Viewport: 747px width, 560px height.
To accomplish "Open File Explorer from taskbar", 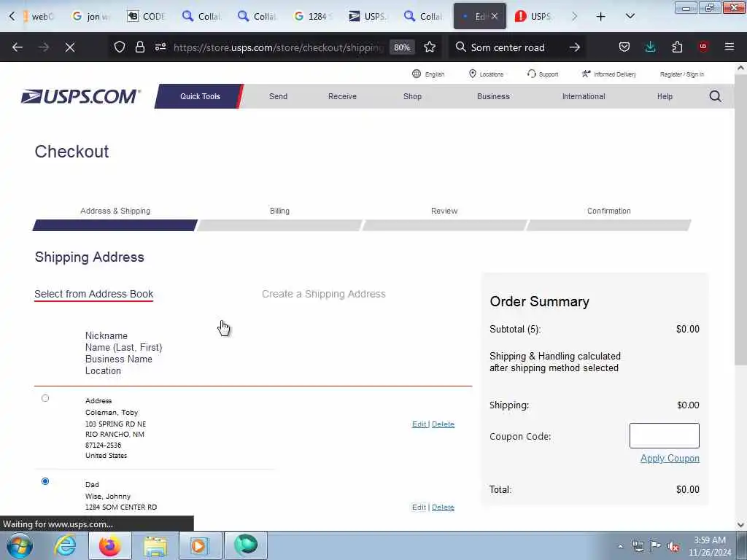I will 155,545.
